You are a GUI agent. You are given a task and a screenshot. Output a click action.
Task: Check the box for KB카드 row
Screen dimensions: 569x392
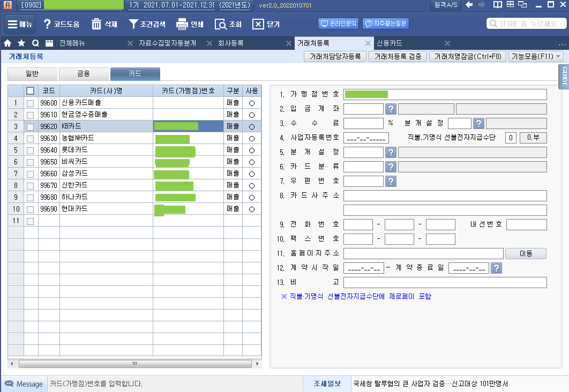pyautogui.click(x=31, y=127)
